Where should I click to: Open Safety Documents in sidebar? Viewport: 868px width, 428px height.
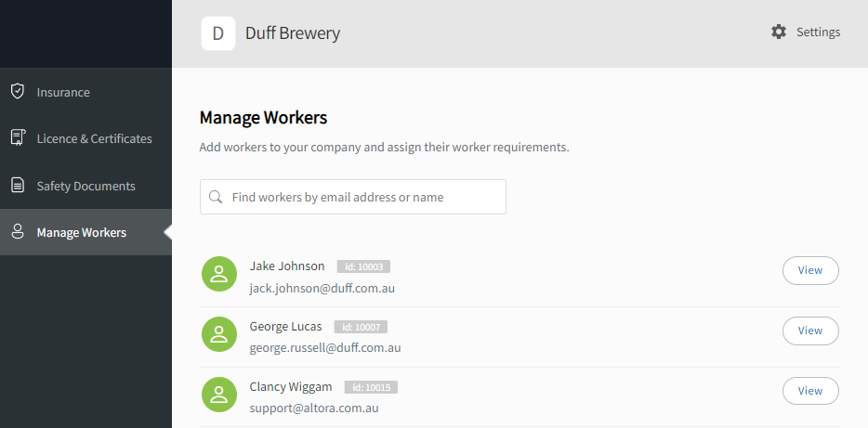click(85, 186)
